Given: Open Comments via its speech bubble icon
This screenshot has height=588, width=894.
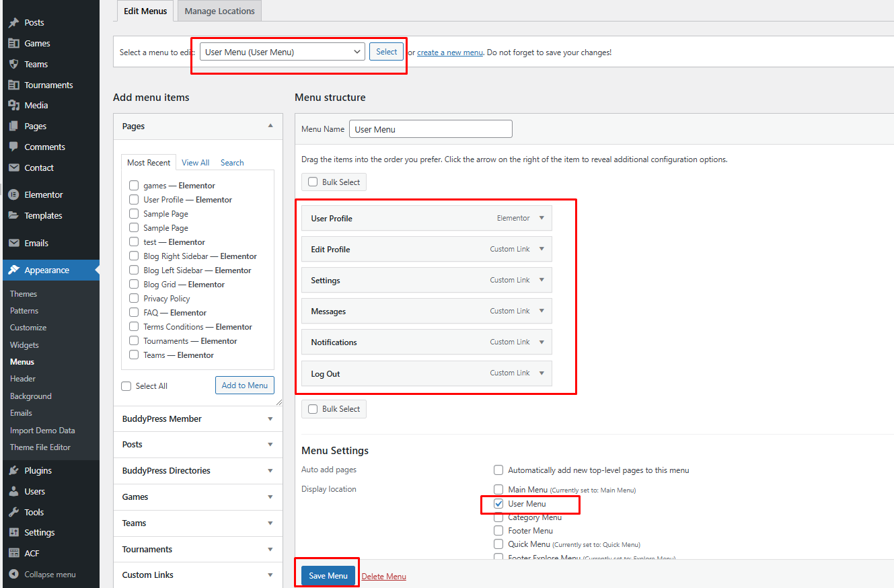Looking at the screenshot, I should point(13,147).
